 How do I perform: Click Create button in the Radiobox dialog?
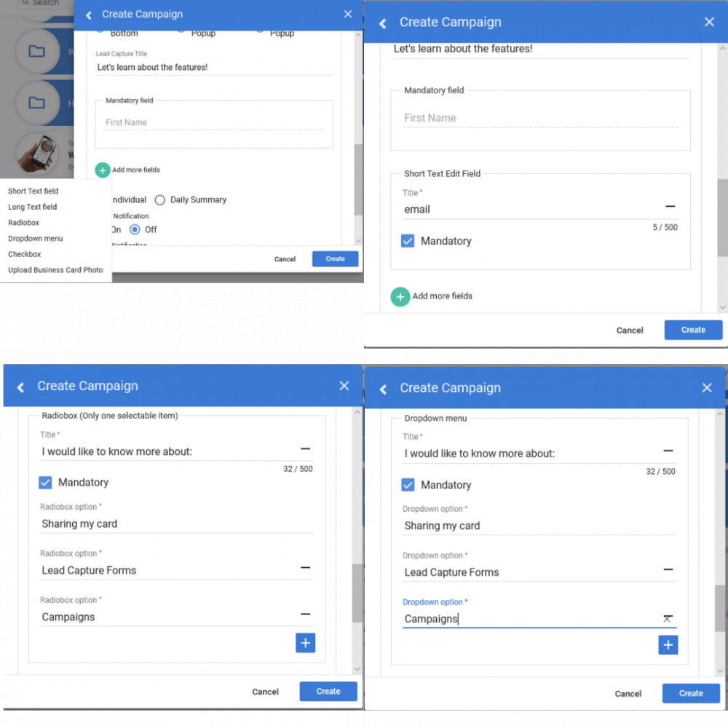[x=328, y=692]
